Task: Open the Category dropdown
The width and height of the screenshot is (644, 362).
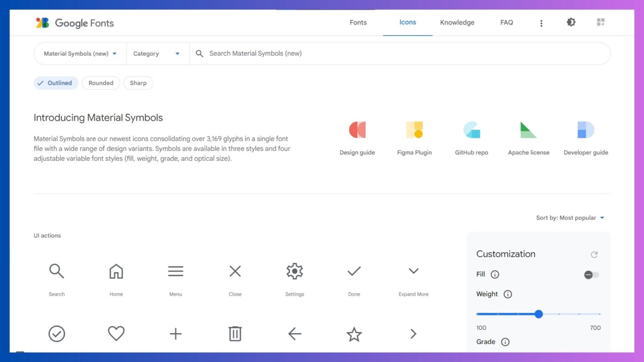Action: click(x=157, y=54)
